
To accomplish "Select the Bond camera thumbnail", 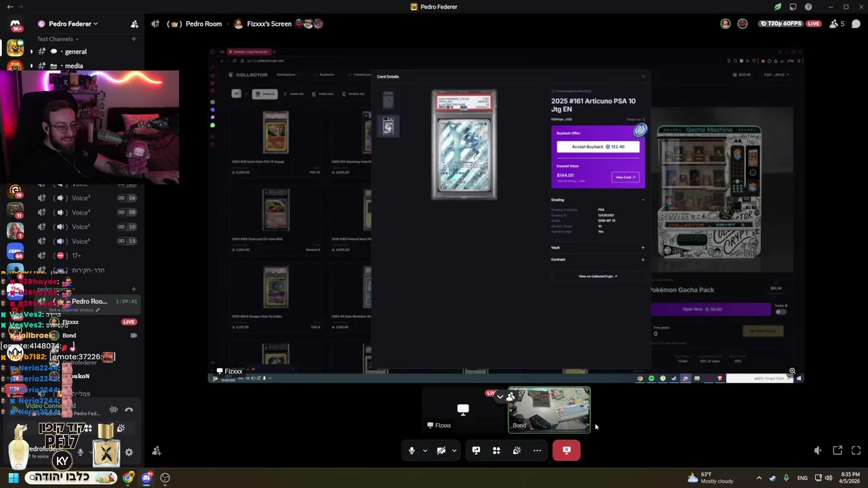I will point(549,410).
